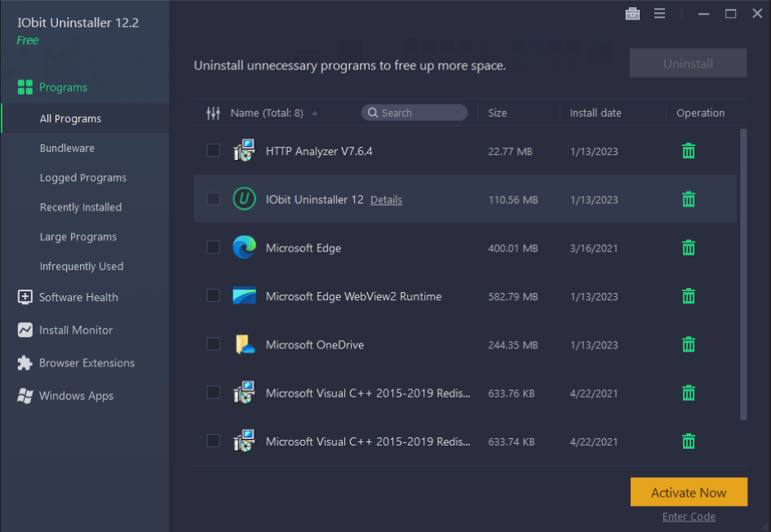Open the Large Programs list
Image resolution: width=771 pixels, height=532 pixels.
point(78,237)
